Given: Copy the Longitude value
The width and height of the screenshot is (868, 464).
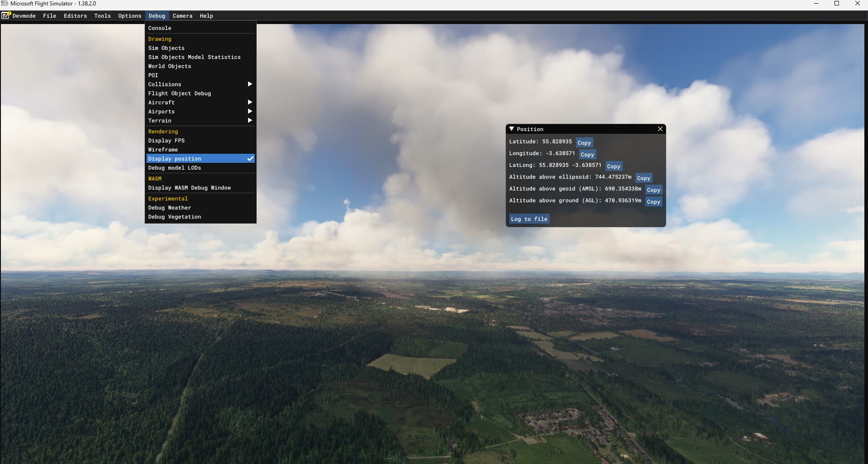Looking at the screenshot, I should coord(587,155).
